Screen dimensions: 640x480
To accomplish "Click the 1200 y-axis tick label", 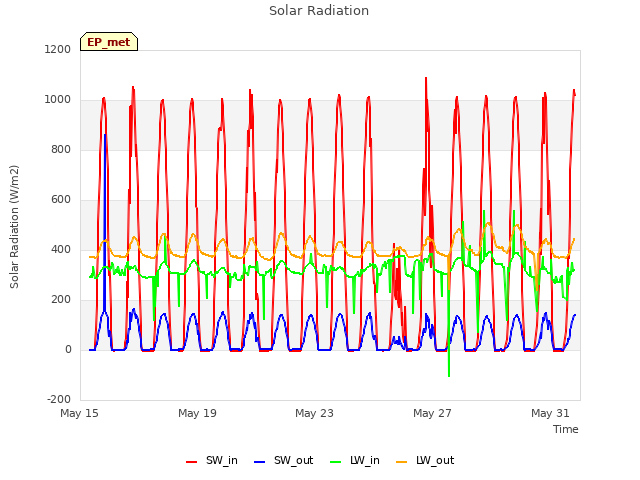I will pyautogui.click(x=58, y=49).
